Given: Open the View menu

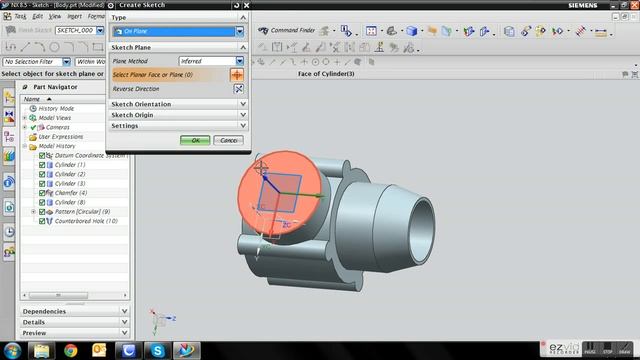Looking at the screenshot, I should (x=55, y=16).
